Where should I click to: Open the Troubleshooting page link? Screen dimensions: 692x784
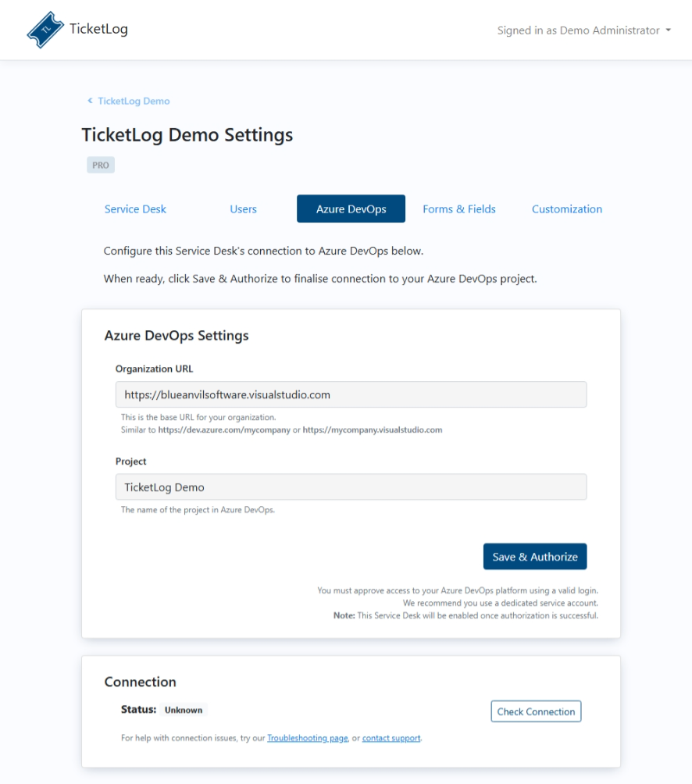[307, 738]
